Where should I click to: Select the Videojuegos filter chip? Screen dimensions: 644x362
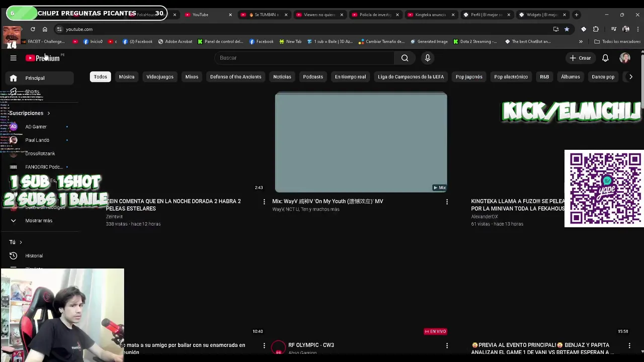pos(160,77)
